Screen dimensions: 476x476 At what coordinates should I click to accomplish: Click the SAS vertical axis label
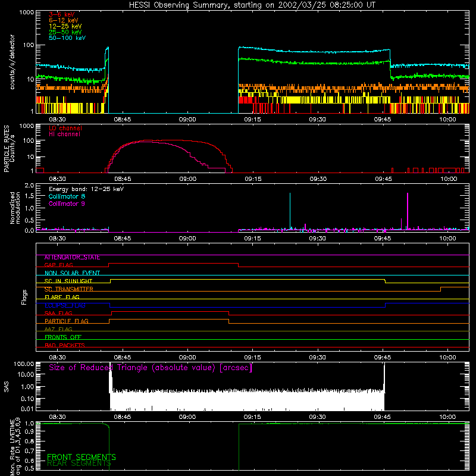pos(6,387)
